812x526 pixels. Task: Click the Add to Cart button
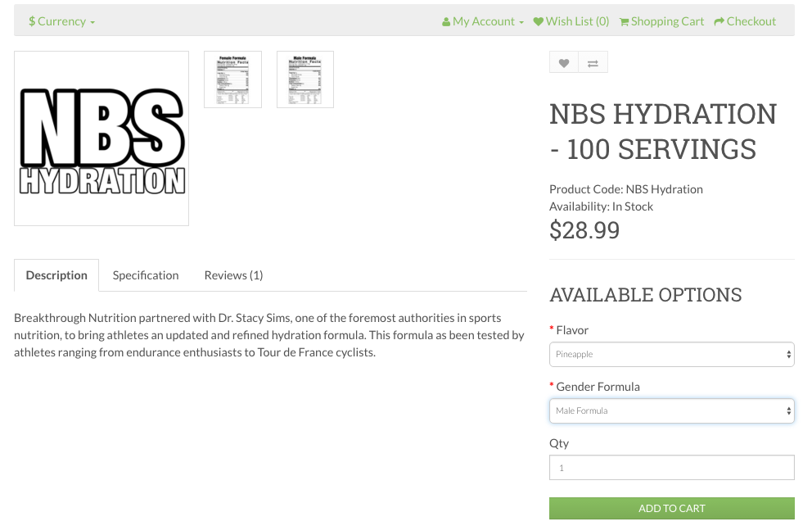click(x=672, y=508)
